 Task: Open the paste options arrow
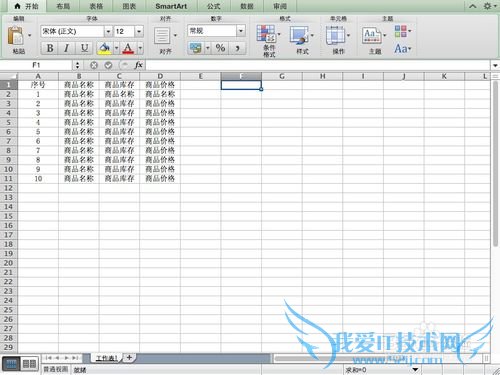[29, 35]
